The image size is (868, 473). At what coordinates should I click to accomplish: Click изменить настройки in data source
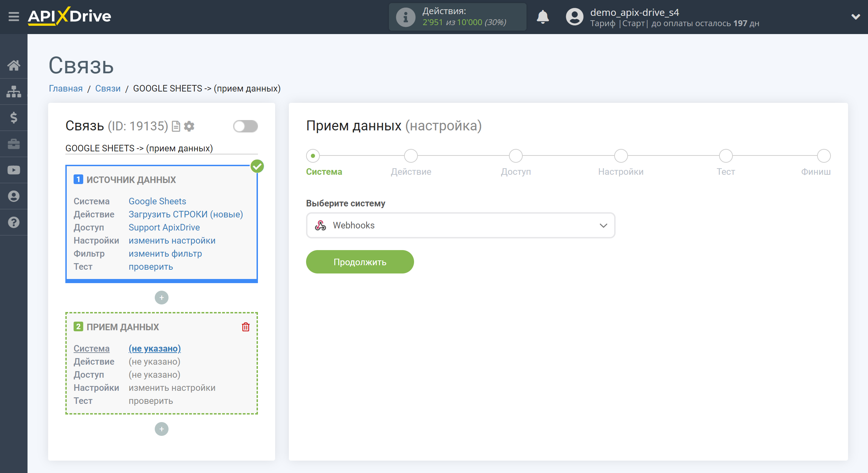pos(172,240)
